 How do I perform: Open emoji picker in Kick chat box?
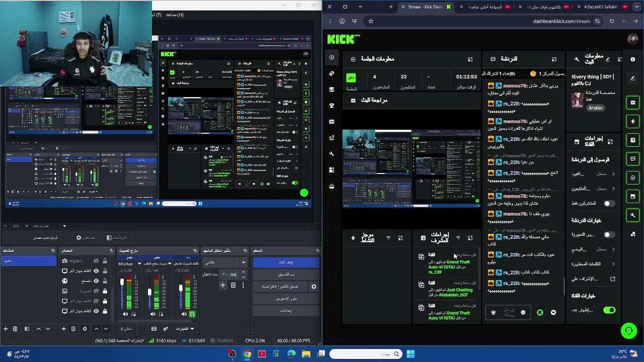[523, 313]
